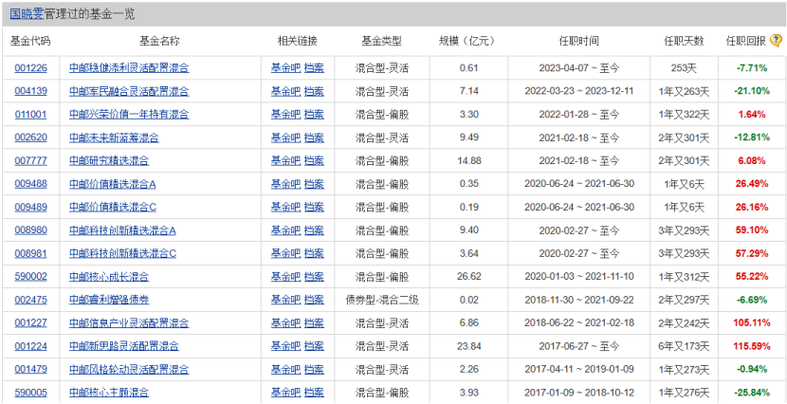Open fund code link 001479

(x=31, y=369)
